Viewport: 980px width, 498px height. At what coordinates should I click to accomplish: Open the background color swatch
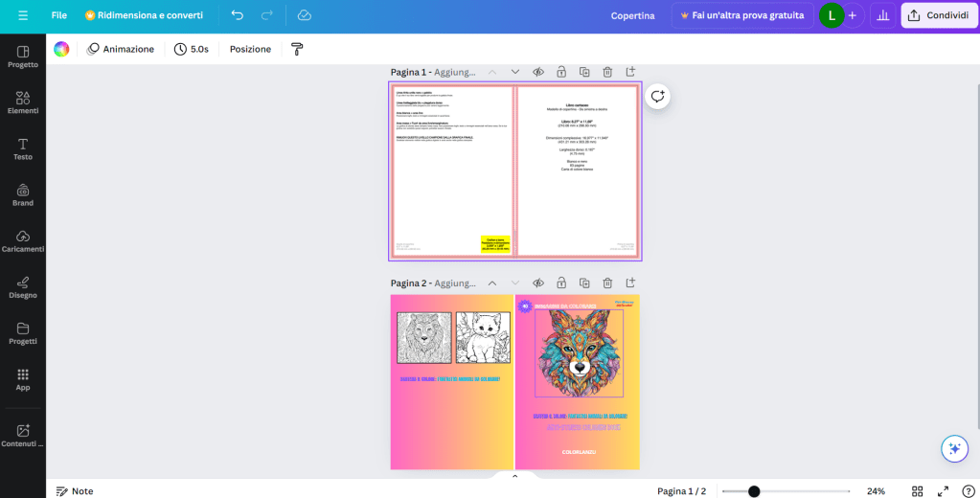[61, 49]
